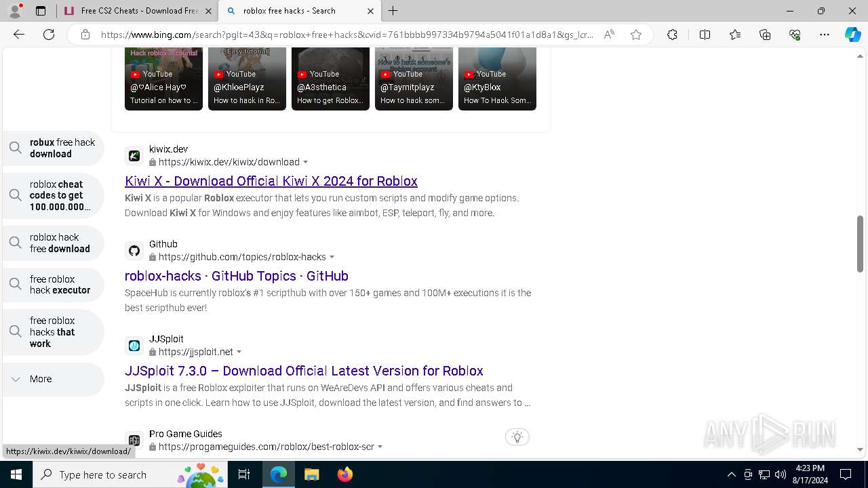Open the tab actions menu icon
Image resolution: width=868 pixels, height=488 pixels.
coord(41,11)
